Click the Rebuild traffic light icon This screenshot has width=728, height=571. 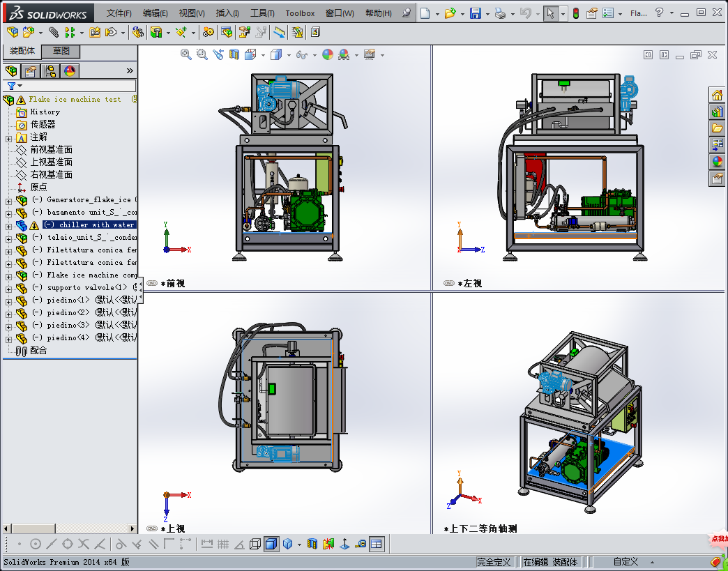pos(576,13)
